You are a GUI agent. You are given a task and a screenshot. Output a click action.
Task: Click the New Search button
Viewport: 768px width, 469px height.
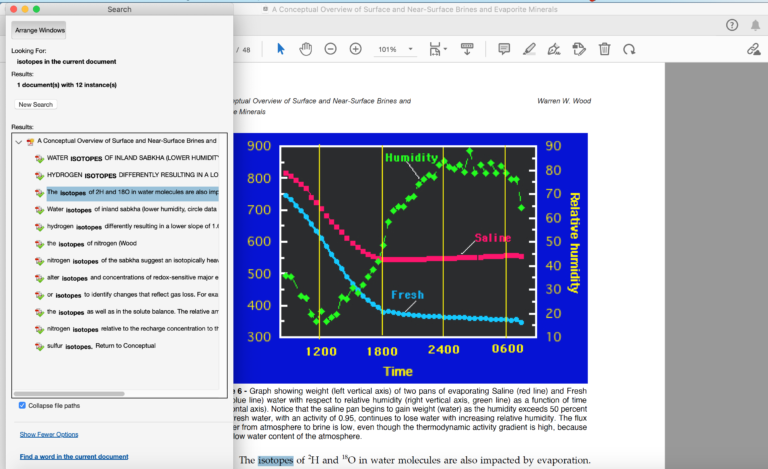36,104
